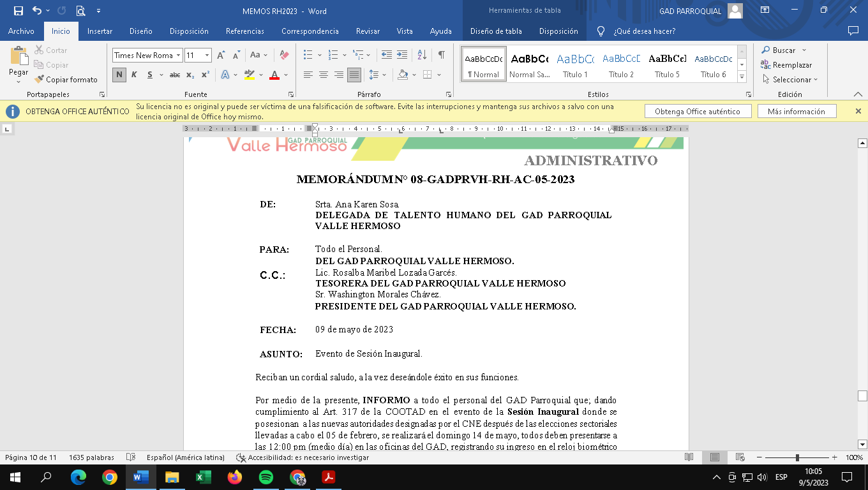Expand the Styles gallery more arrow

(742, 77)
